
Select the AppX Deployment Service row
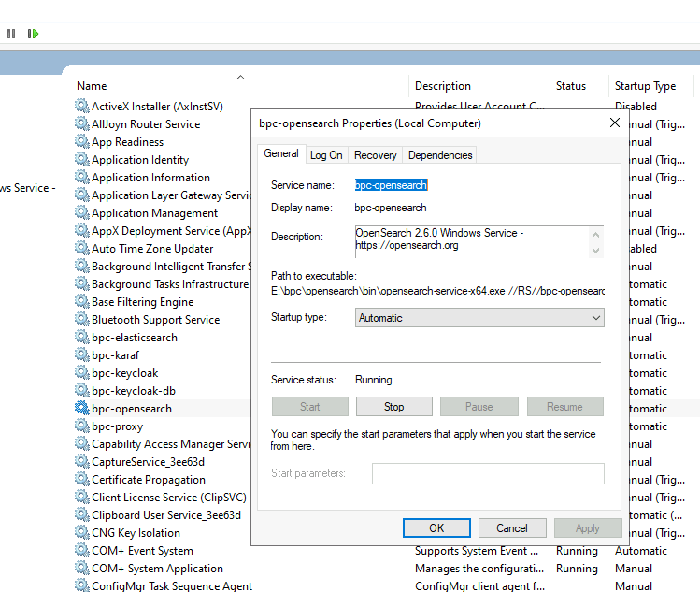(163, 231)
